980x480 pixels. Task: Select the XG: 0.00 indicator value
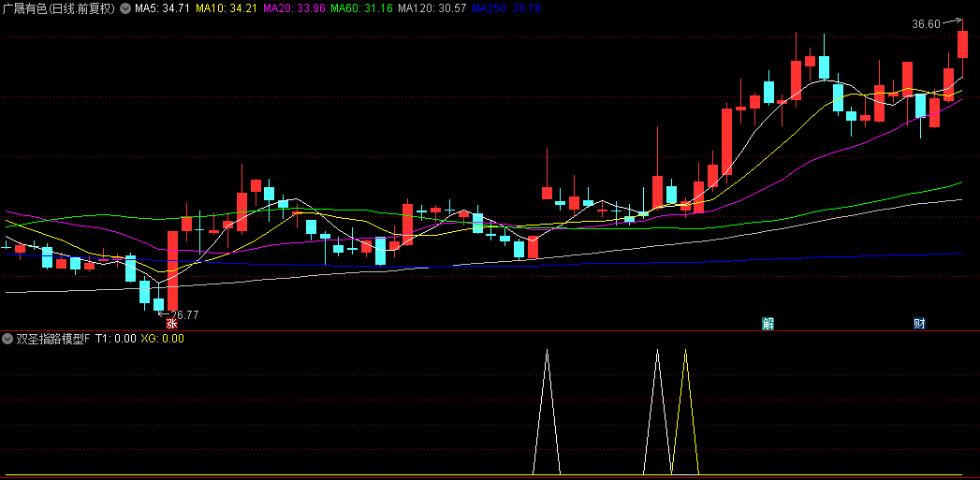pyautogui.click(x=163, y=339)
